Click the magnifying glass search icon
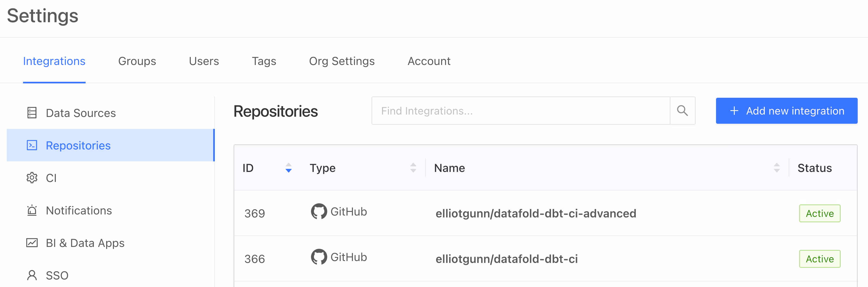Image resolution: width=868 pixels, height=287 pixels. [x=682, y=111]
